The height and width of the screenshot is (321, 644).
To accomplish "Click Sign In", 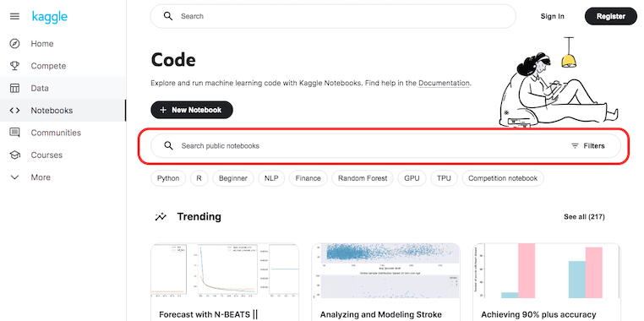I will point(553,16).
